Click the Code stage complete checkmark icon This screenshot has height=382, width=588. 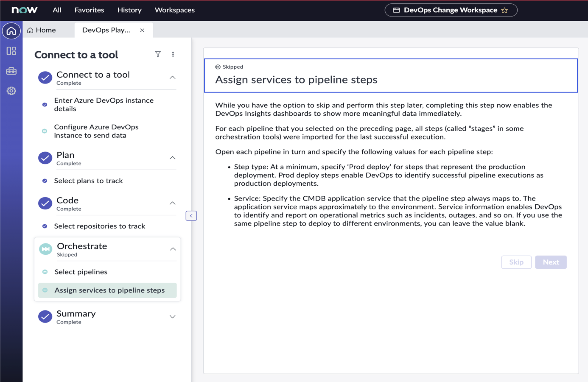pyautogui.click(x=45, y=203)
